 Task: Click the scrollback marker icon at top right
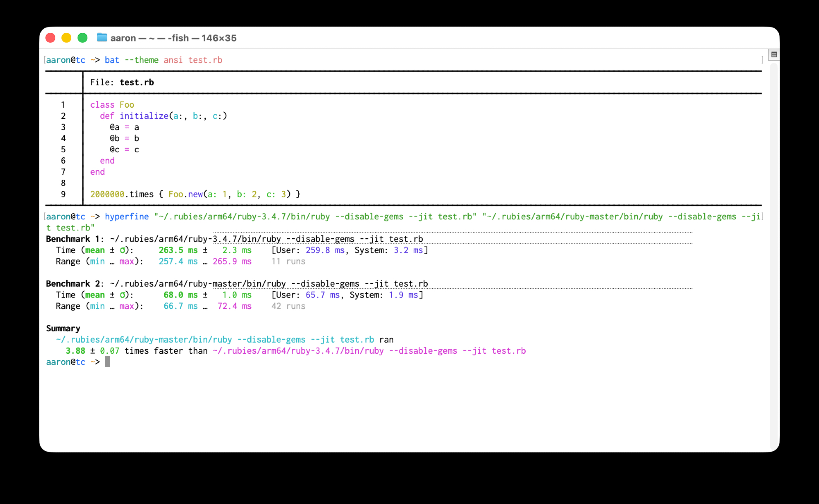(774, 54)
